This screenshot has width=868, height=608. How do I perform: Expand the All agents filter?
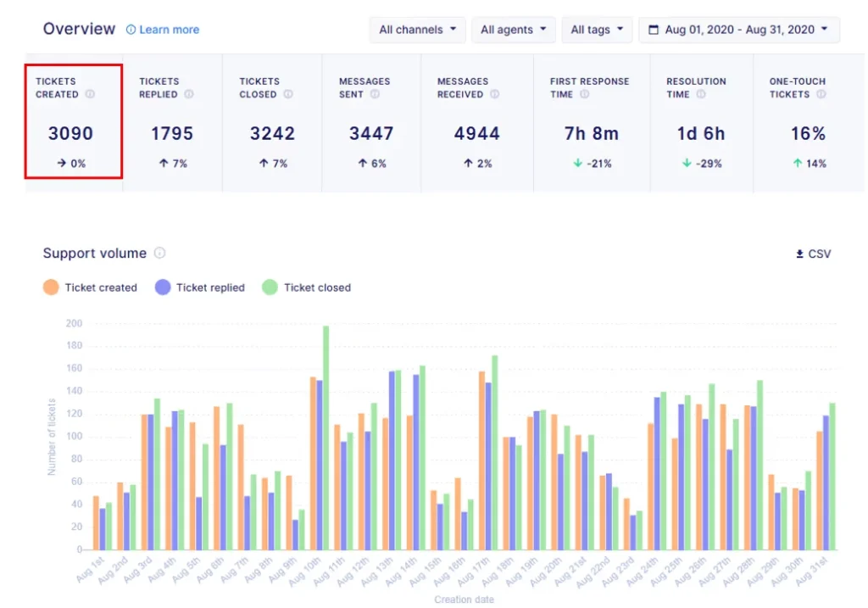[x=513, y=30]
